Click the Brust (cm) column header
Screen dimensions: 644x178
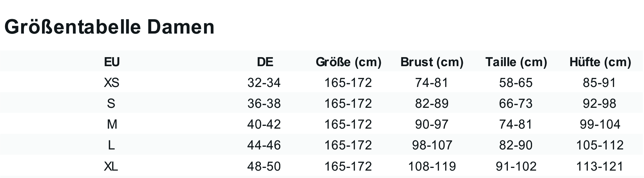(432, 62)
